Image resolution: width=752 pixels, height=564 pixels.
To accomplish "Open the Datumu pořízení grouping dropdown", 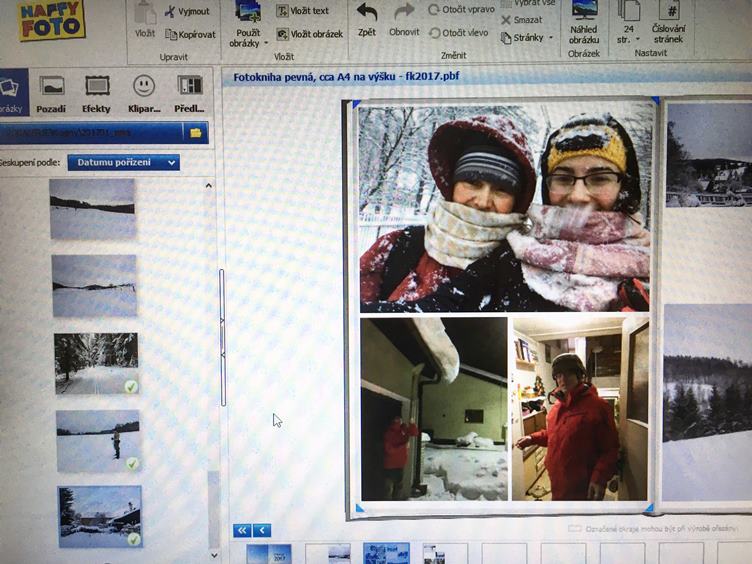I will point(124,163).
